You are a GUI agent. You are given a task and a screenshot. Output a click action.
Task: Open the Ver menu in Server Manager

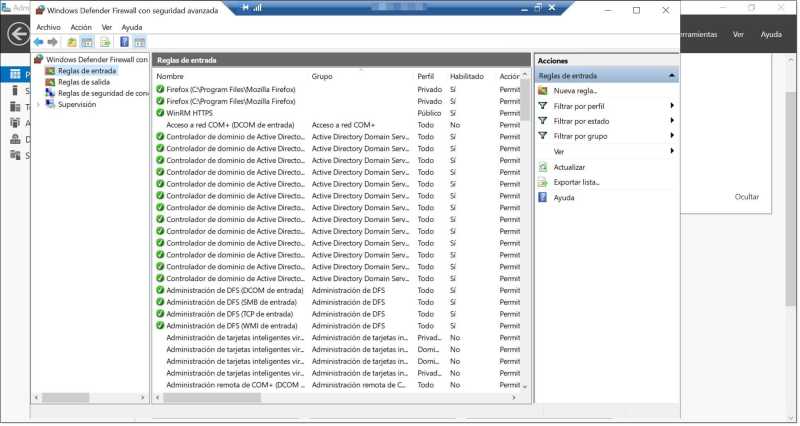738,34
